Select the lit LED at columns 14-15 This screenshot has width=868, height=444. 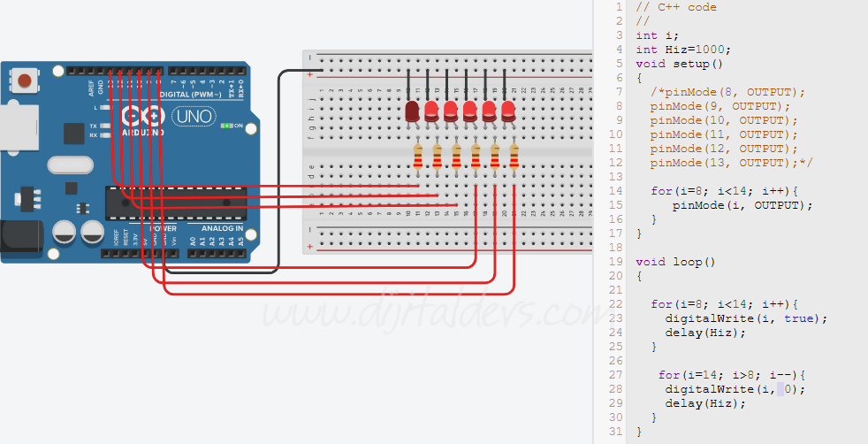point(451,111)
